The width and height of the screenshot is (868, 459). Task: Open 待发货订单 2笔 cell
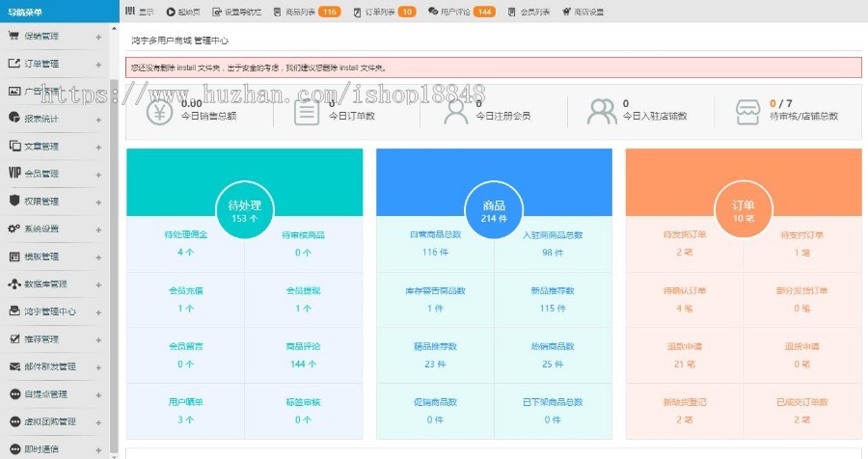pyautogui.click(x=684, y=244)
